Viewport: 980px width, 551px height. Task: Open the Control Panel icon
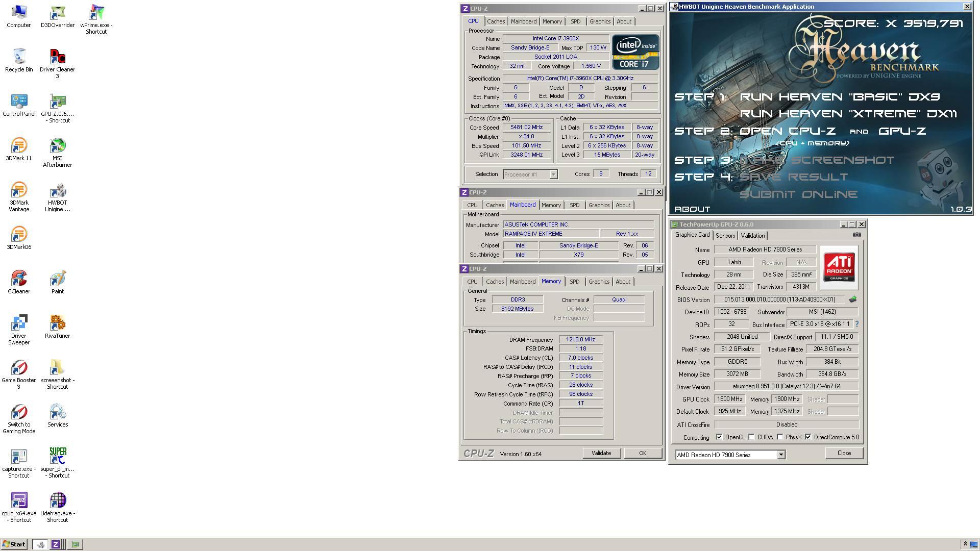(x=19, y=105)
